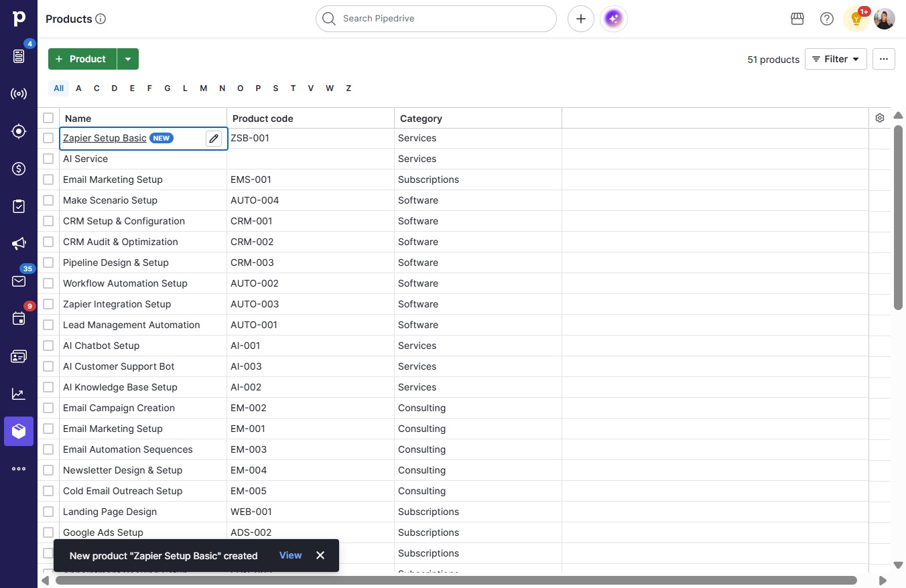Viewport: 906px width, 588px height.
Task: Check the Zapier Setup Basic row checkbox
Action: [x=48, y=138]
